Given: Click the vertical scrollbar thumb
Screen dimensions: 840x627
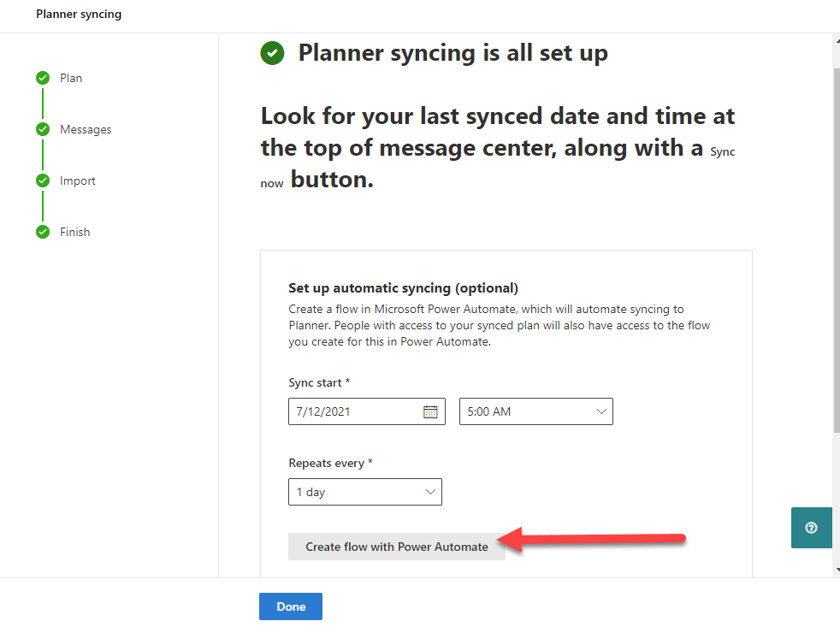Looking at the screenshot, I should point(835,248).
